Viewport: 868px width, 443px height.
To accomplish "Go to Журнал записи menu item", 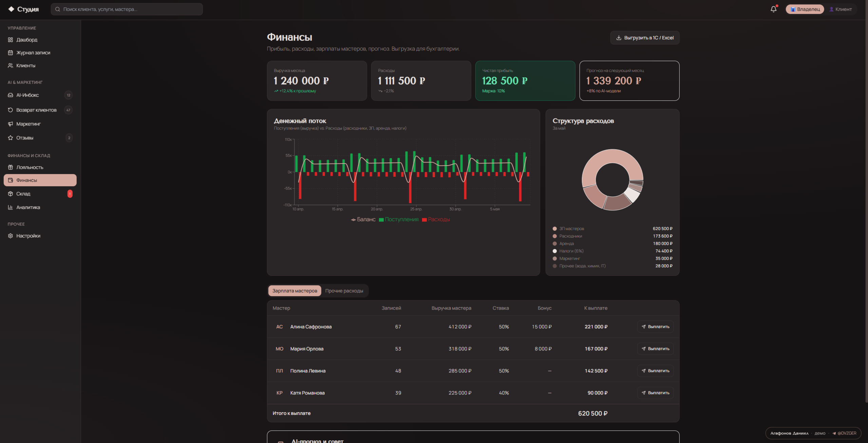I will tap(40, 53).
